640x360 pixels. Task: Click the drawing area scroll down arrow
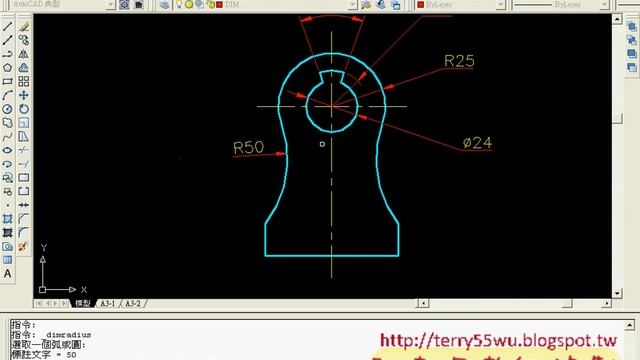coord(617,293)
